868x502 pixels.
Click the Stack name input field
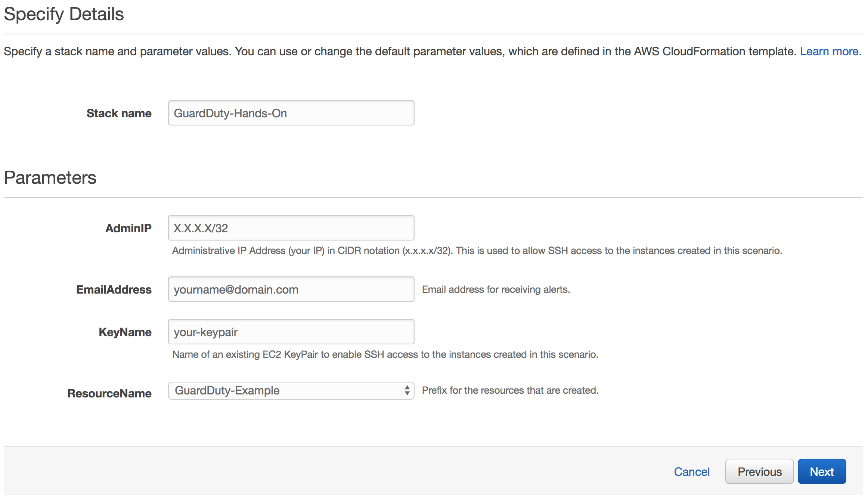tap(291, 113)
